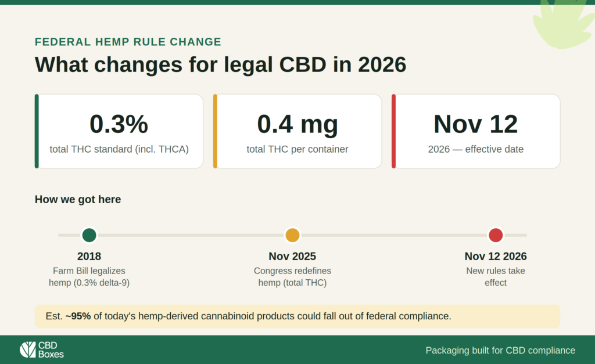Click the How we got here subheading

click(x=78, y=200)
